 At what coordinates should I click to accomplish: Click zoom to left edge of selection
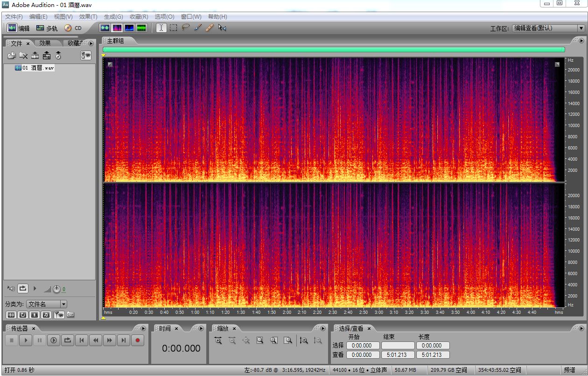274,341
